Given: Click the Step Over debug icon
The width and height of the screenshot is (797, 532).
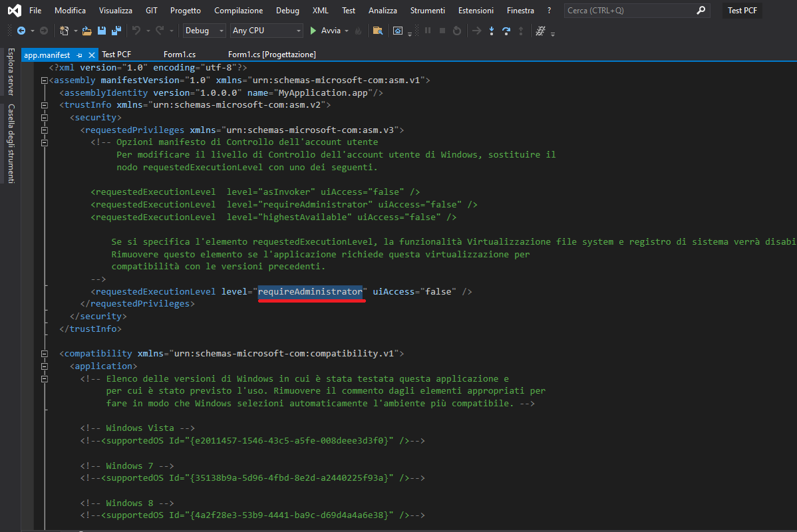Looking at the screenshot, I should tap(506, 31).
